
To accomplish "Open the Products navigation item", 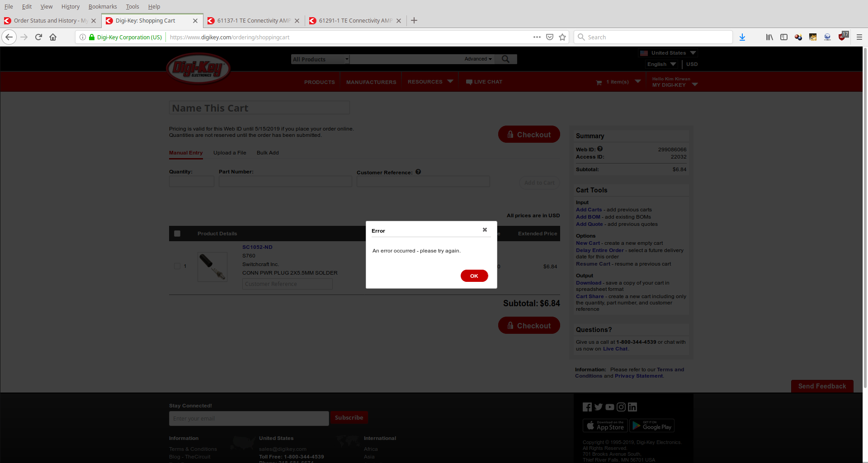I will coord(320,82).
